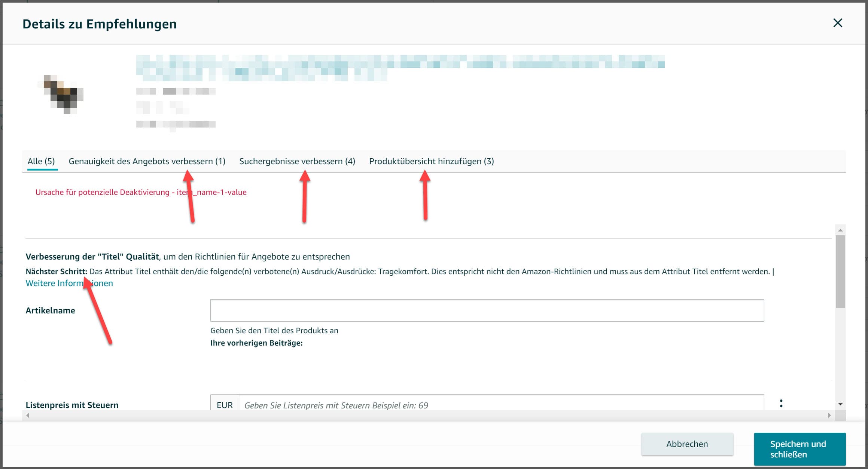Click the Nächster Schritt label
The width and height of the screenshot is (868, 469).
(x=56, y=272)
